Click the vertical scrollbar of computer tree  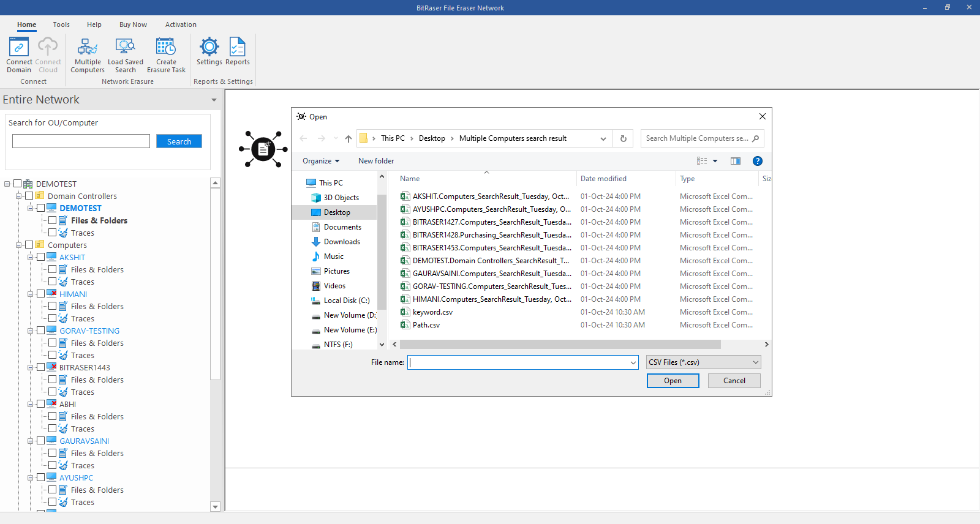tap(215, 285)
